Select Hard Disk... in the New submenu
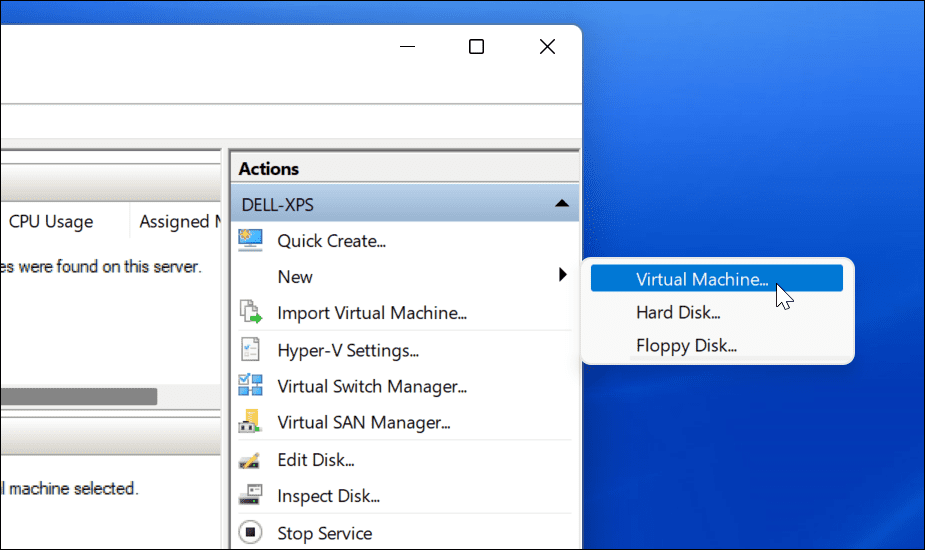 point(678,312)
